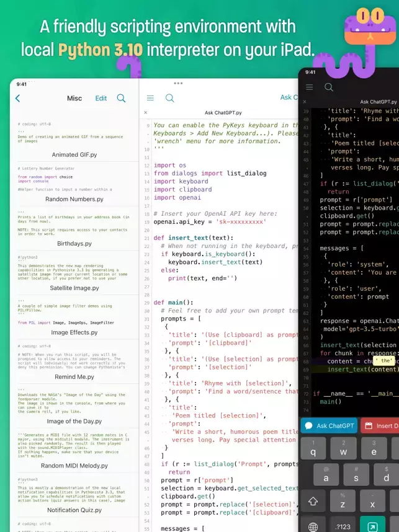Screen dimensions: 399x532
Task: Open the hamburger menu in light editor
Action: [x=150, y=98]
